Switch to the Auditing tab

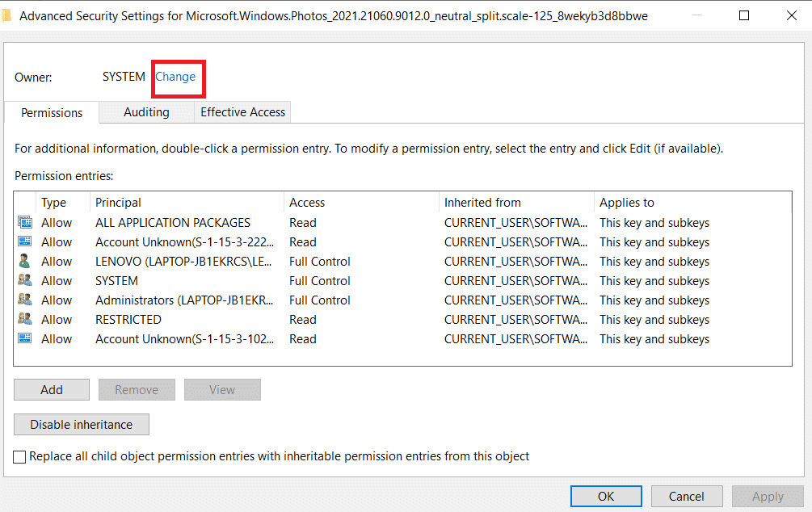(146, 112)
